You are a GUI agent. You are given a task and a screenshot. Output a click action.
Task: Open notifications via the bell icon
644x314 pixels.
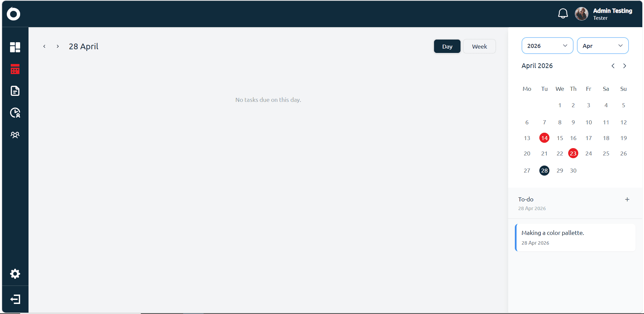click(563, 13)
